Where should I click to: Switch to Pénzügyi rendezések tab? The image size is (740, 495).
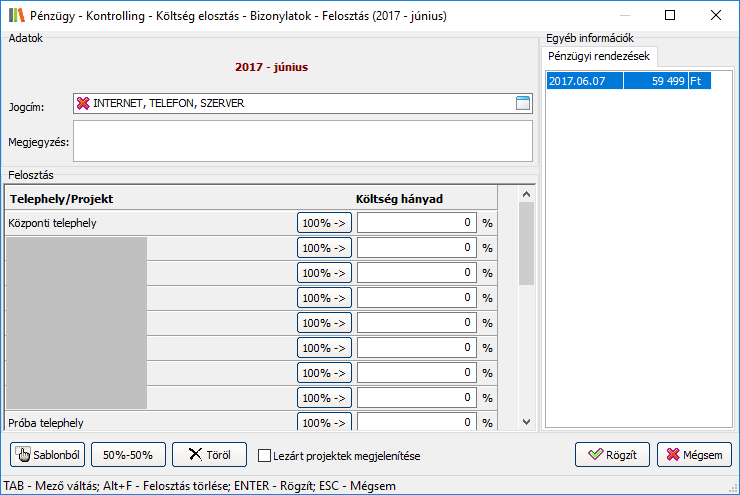point(598,56)
